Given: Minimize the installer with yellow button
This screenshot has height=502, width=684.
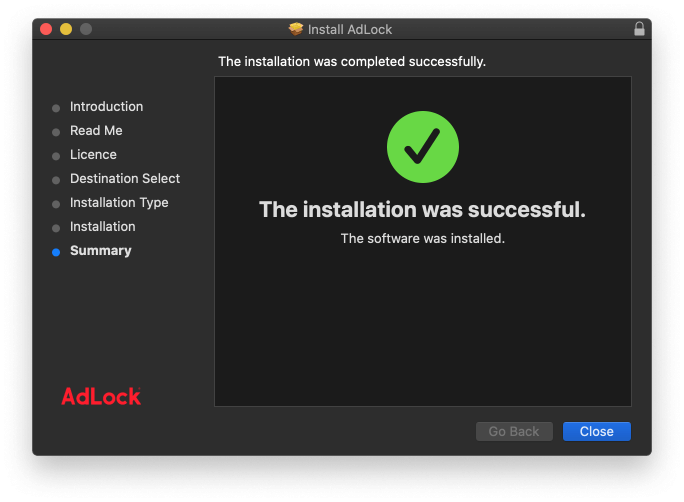Looking at the screenshot, I should (x=66, y=29).
